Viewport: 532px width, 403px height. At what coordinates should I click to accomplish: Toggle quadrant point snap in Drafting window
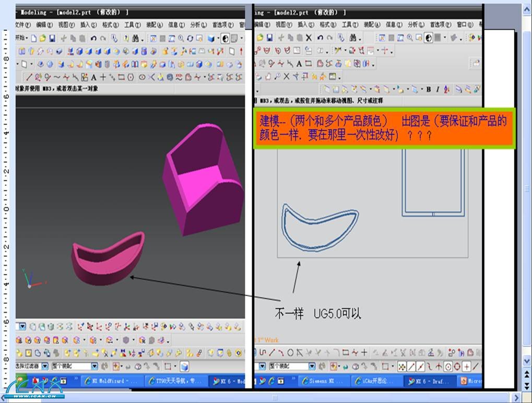(457, 366)
